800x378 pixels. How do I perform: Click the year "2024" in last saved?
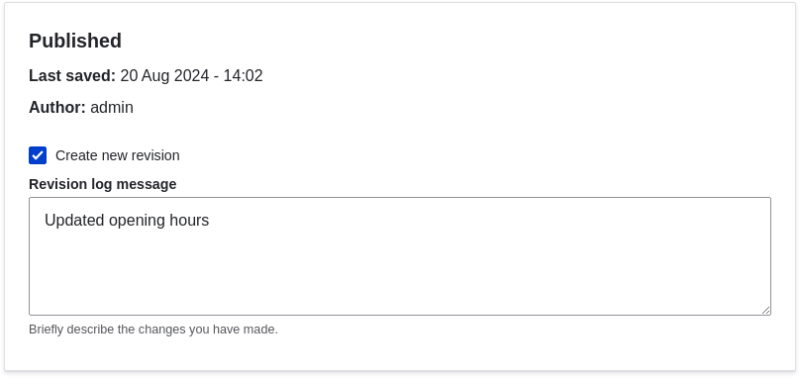coord(192,76)
